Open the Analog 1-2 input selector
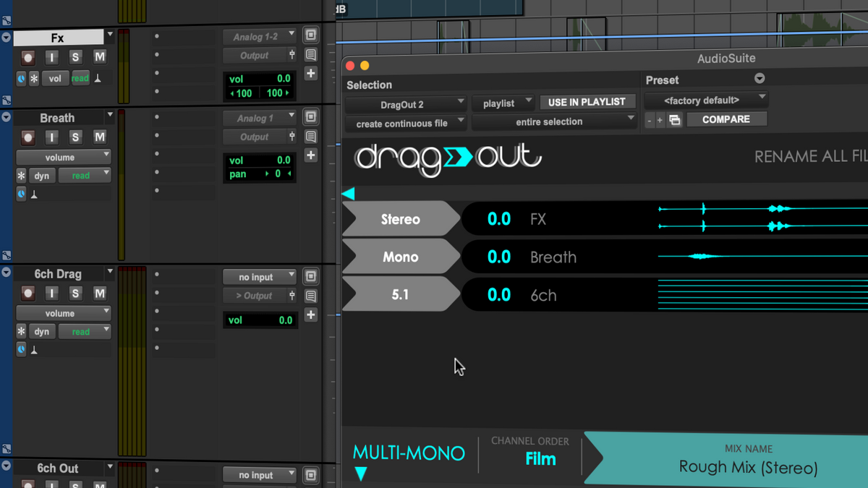This screenshot has width=868, height=488. [260, 37]
